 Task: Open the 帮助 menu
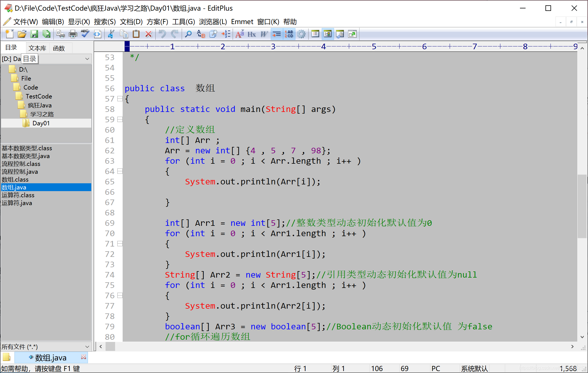click(x=290, y=22)
